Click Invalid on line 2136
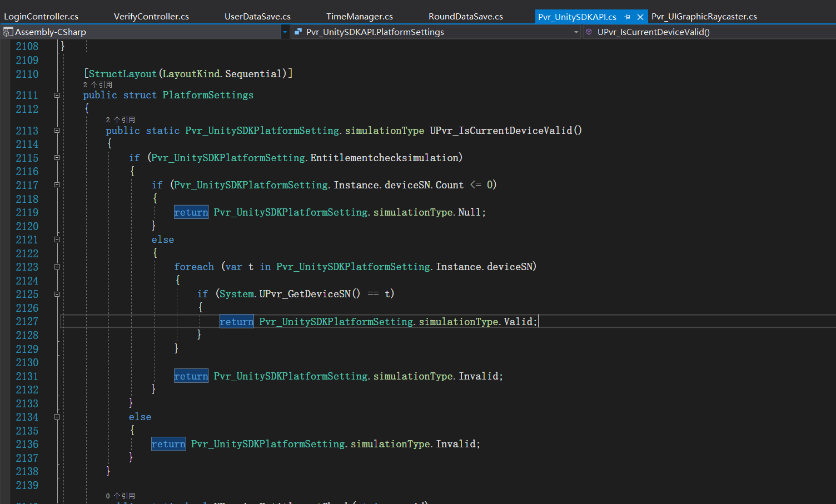The image size is (836, 504). coord(456,444)
